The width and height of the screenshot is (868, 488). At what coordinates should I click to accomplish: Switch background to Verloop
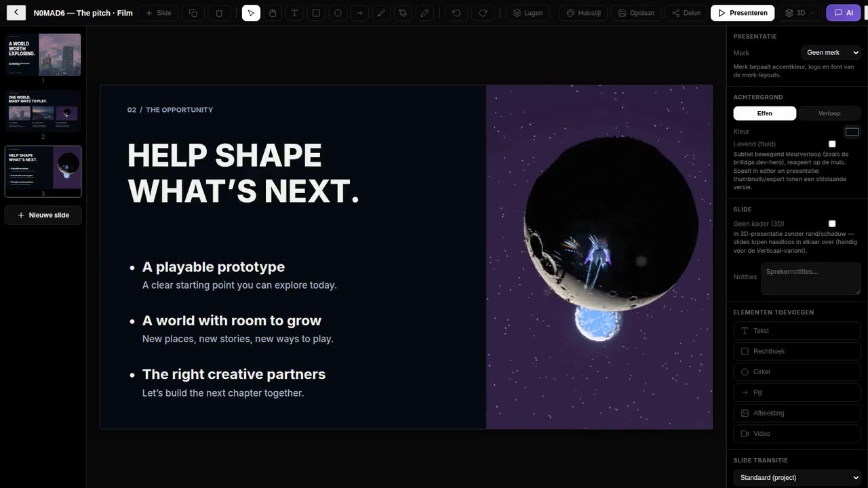(x=829, y=113)
